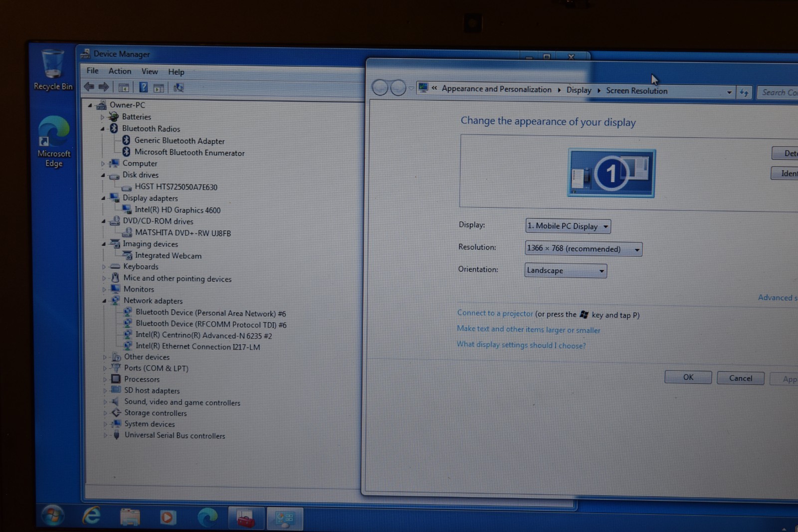Expand the Keyboards category

tap(104, 267)
